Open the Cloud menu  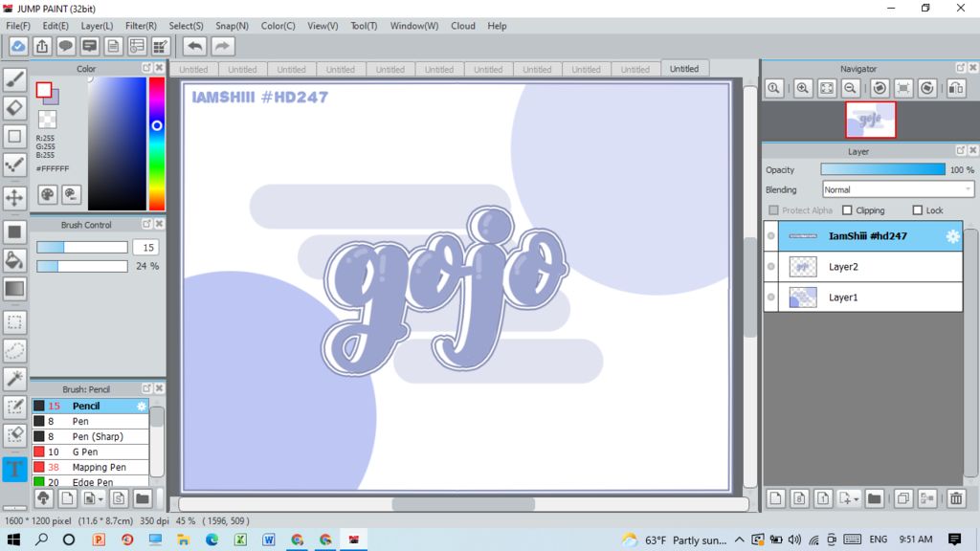[463, 26]
